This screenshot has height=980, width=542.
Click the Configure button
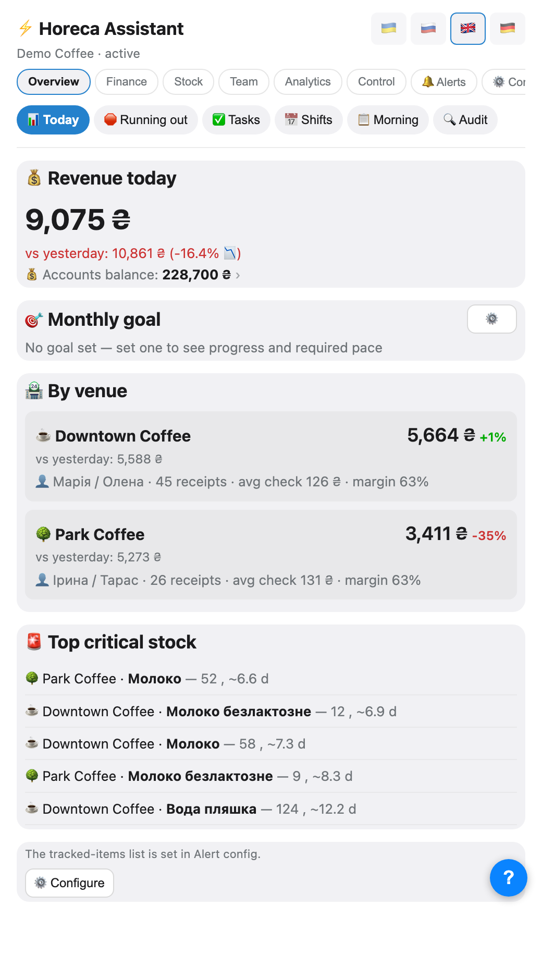click(x=69, y=883)
